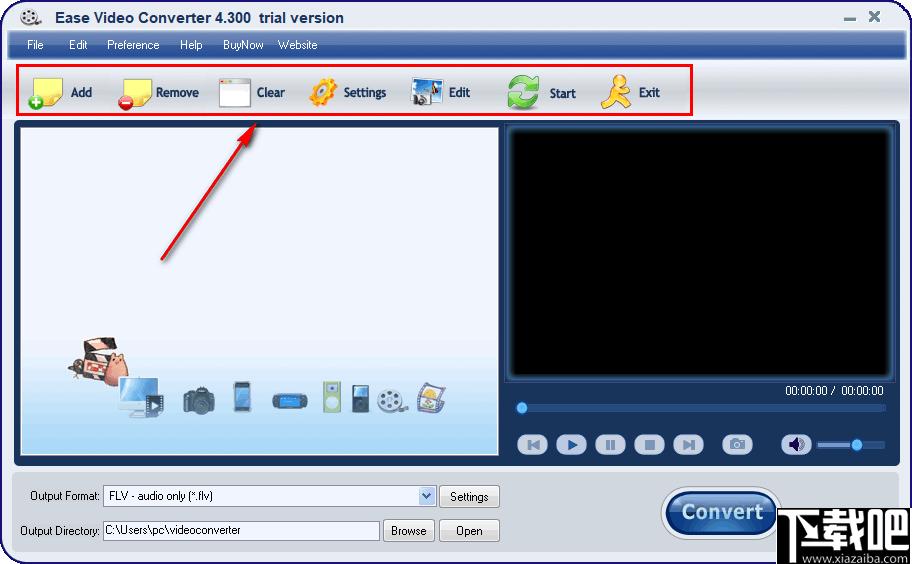Click Settings button beside Output Format
This screenshot has height=564, width=912.
(469, 497)
